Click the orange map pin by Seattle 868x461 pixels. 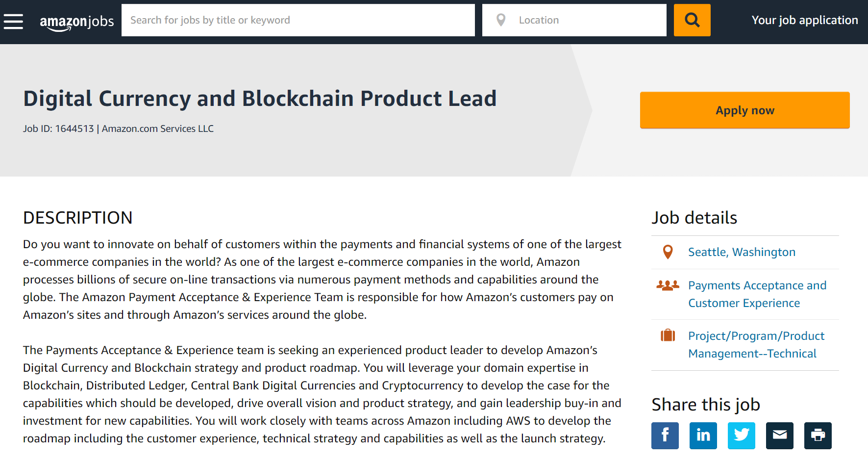click(x=668, y=252)
